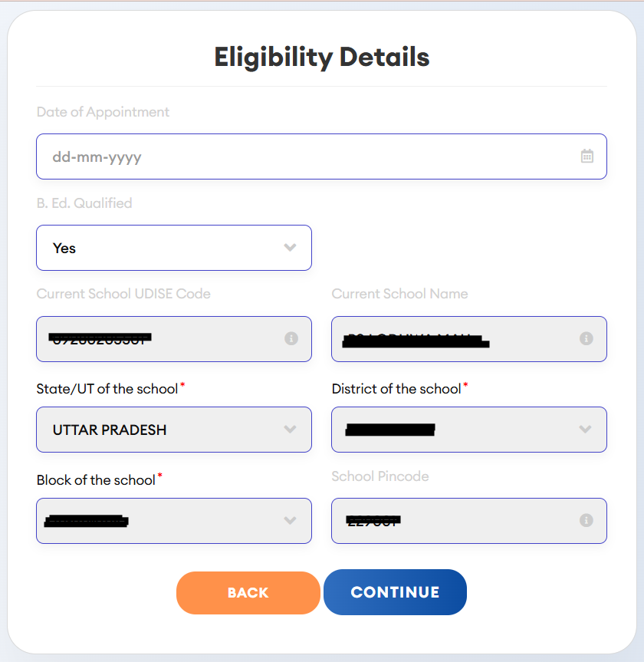This screenshot has height=662, width=644.
Task: Click info icon in School Name field
Action: (586, 338)
